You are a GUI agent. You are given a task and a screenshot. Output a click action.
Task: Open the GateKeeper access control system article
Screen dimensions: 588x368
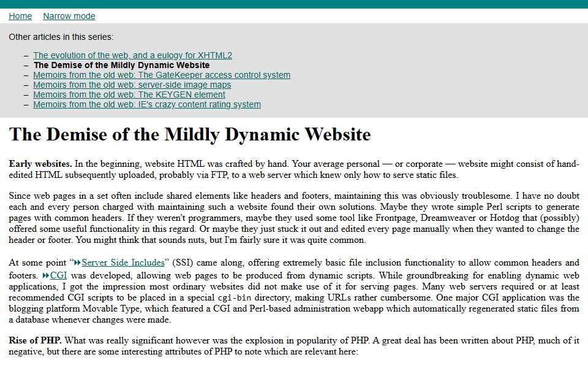(x=162, y=75)
